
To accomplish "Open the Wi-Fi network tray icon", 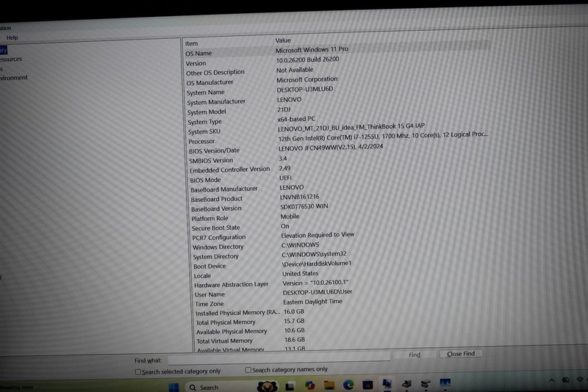I will 580,380.
